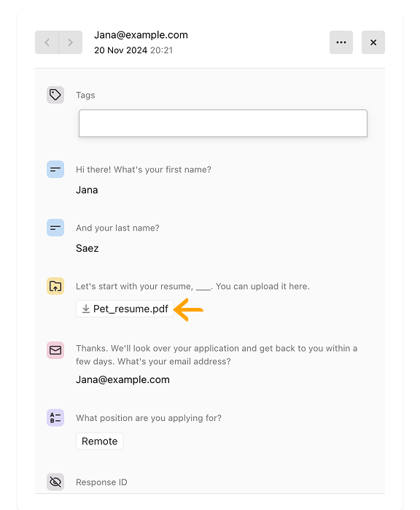Click the download arrow in resume chip
The image size is (420, 510).
(x=86, y=309)
